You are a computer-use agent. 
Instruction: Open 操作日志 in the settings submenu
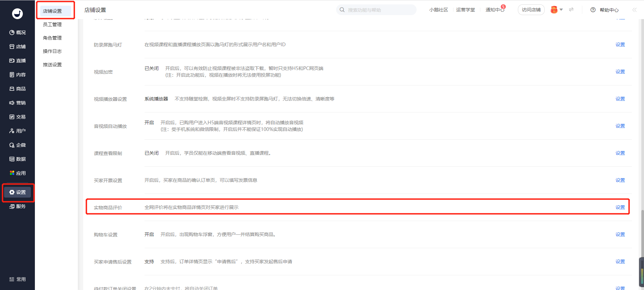point(52,51)
